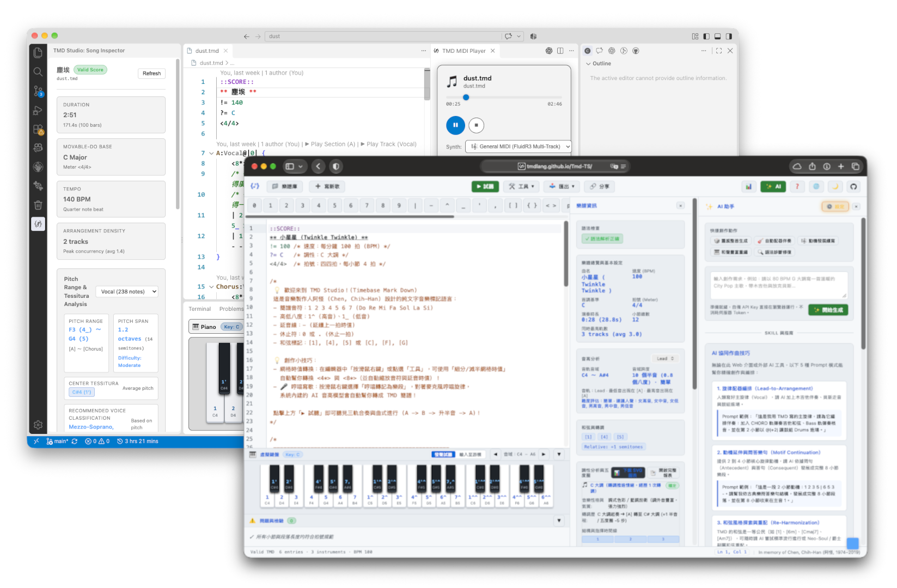The height and width of the screenshot is (588, 897).
Task: Click the share link button in TMD toolbar
Action: 600,186
